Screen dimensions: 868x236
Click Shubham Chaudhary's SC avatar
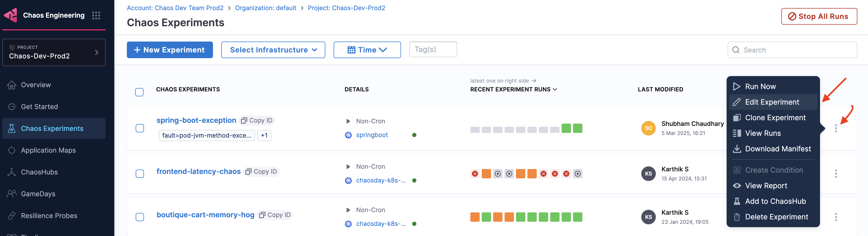[x=648, y=128]
